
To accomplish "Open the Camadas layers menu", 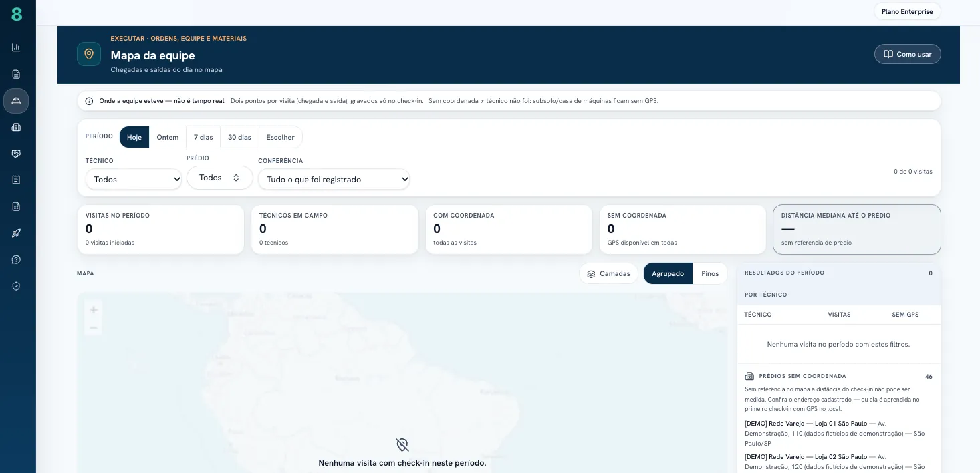I will 608,273.
